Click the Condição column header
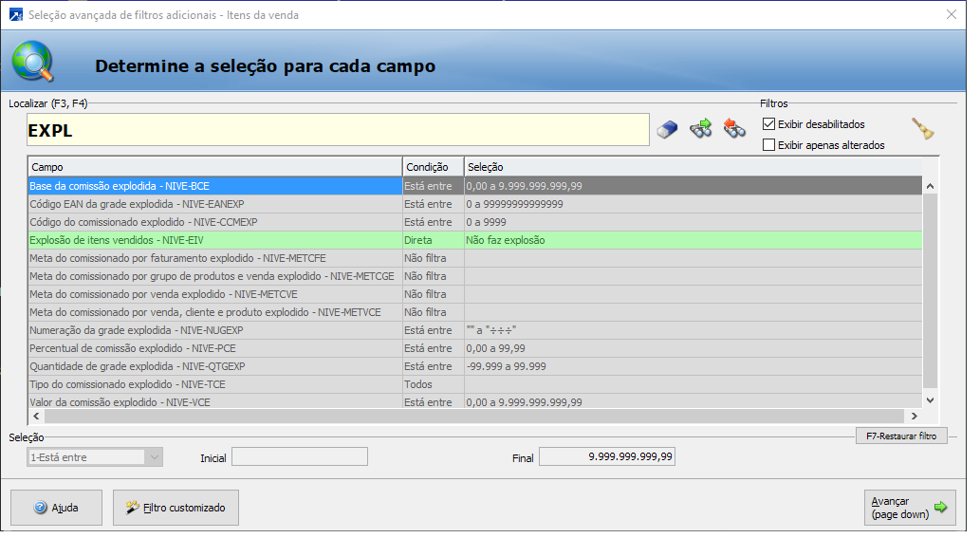Screen dimensions: 980x538 pyautogui.click(x=434, y=167)
